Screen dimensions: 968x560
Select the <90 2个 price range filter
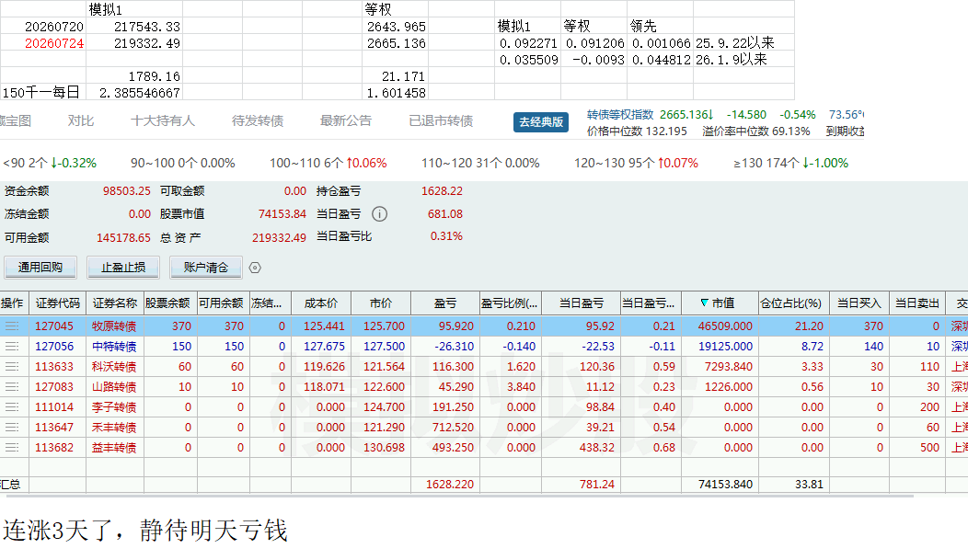(50, 163)
